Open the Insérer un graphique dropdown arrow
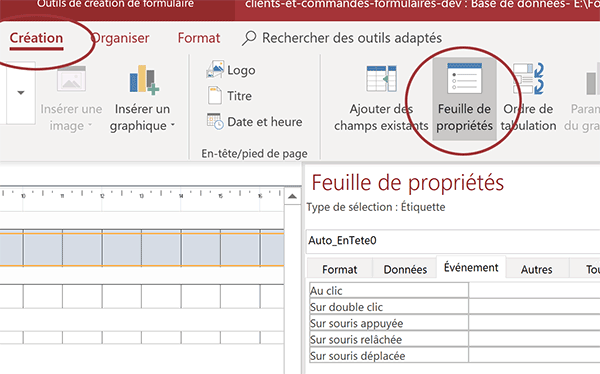This screenshot has height=374, width=600. click(173, 125)
